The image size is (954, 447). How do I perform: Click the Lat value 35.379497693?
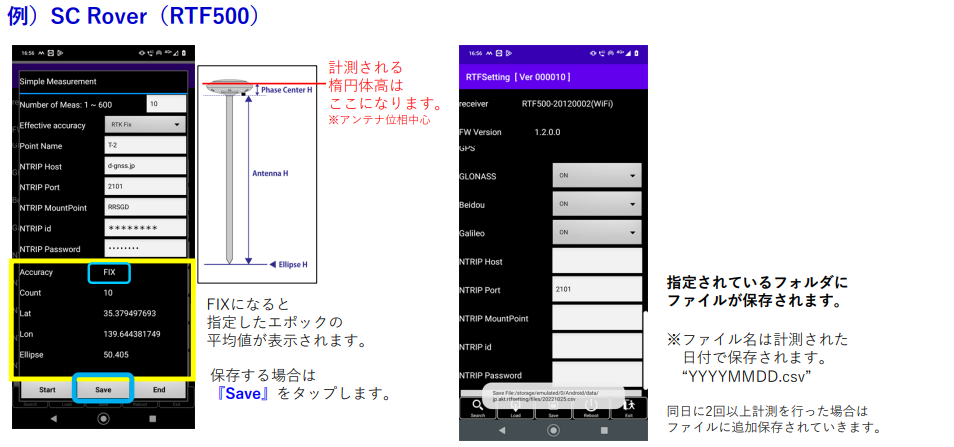130,313
